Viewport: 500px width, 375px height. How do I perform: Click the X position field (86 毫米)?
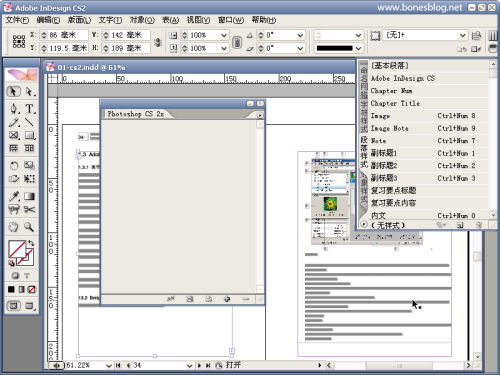point(64,35)
